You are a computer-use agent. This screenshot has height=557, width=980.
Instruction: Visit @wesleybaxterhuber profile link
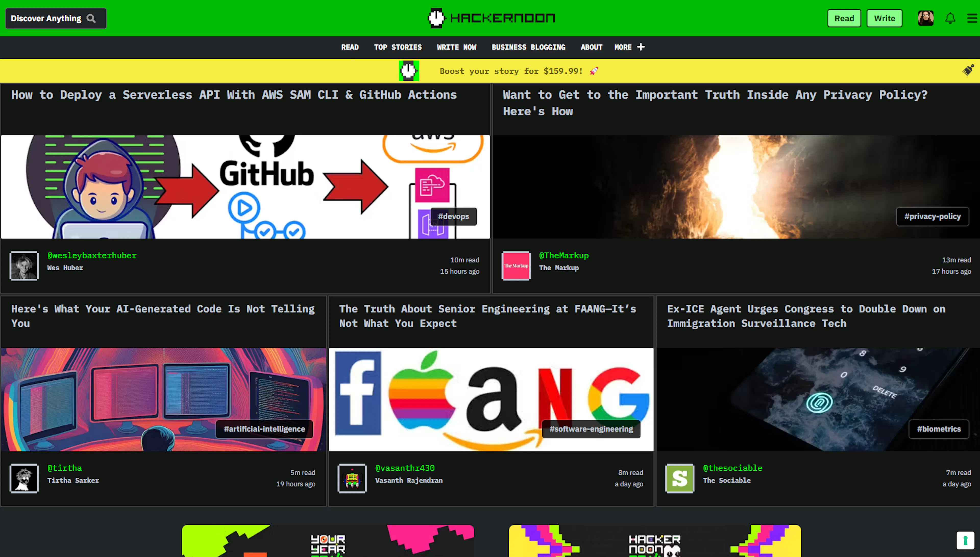point(92,256)
